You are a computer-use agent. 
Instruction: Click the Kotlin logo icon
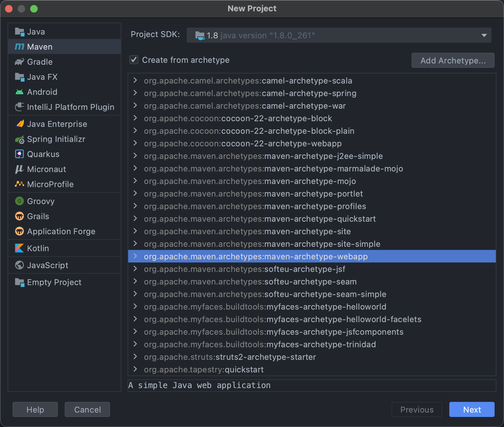(x=19, y=248)
